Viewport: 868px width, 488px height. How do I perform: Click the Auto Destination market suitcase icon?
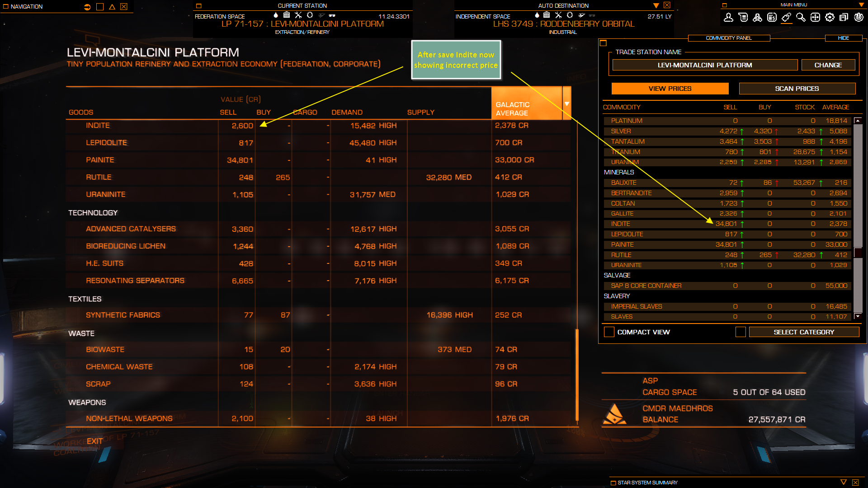(547, 15)
